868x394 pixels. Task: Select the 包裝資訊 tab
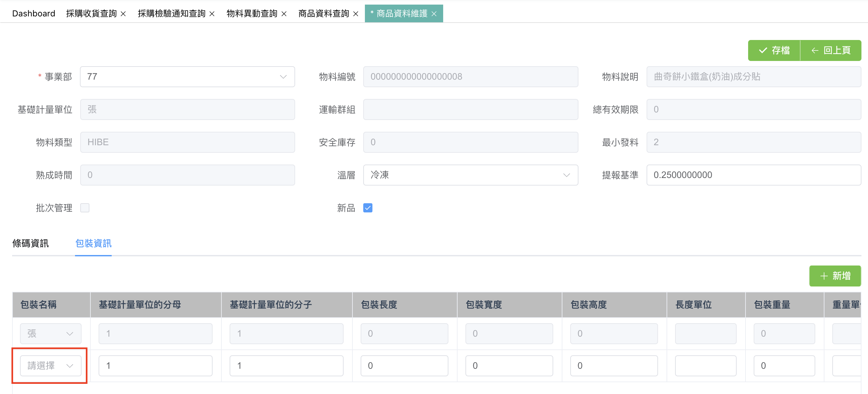click(x=93, y=243)
